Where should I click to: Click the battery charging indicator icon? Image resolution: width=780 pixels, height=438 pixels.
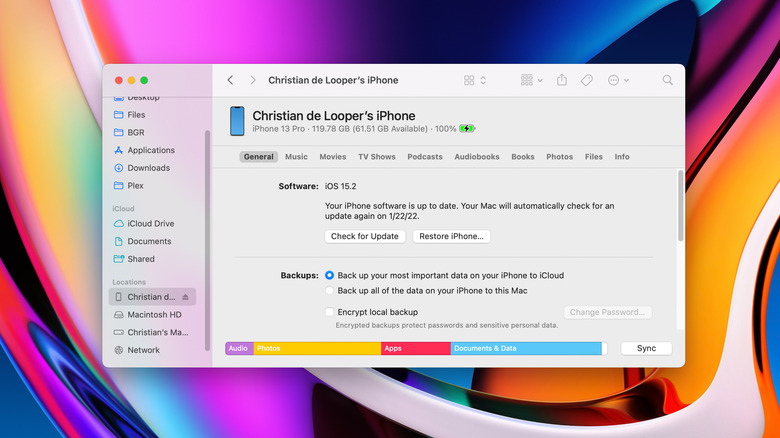467,129
